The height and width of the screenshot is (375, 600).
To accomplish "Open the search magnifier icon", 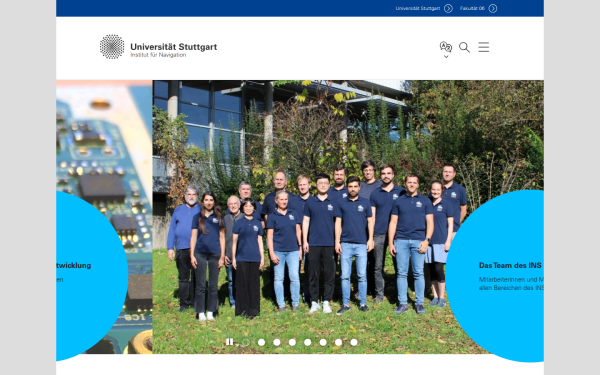I will coord(464,47).
